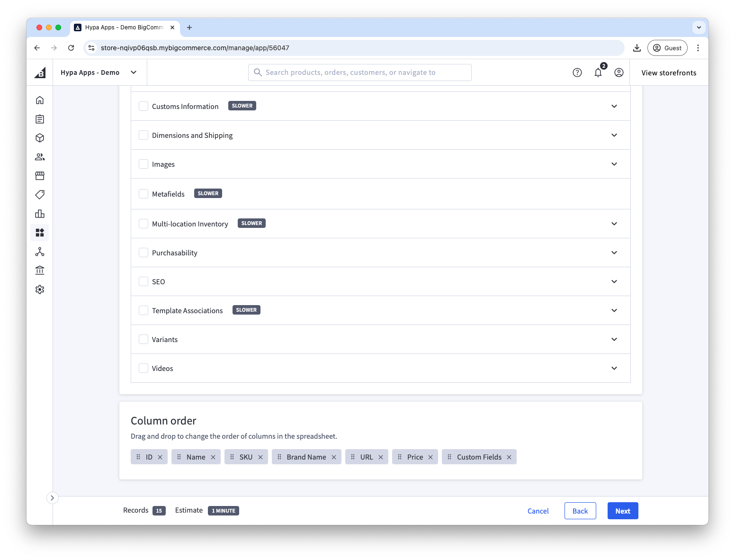Check the Images export option
735x560 pixels.
(x=143, y=163)
